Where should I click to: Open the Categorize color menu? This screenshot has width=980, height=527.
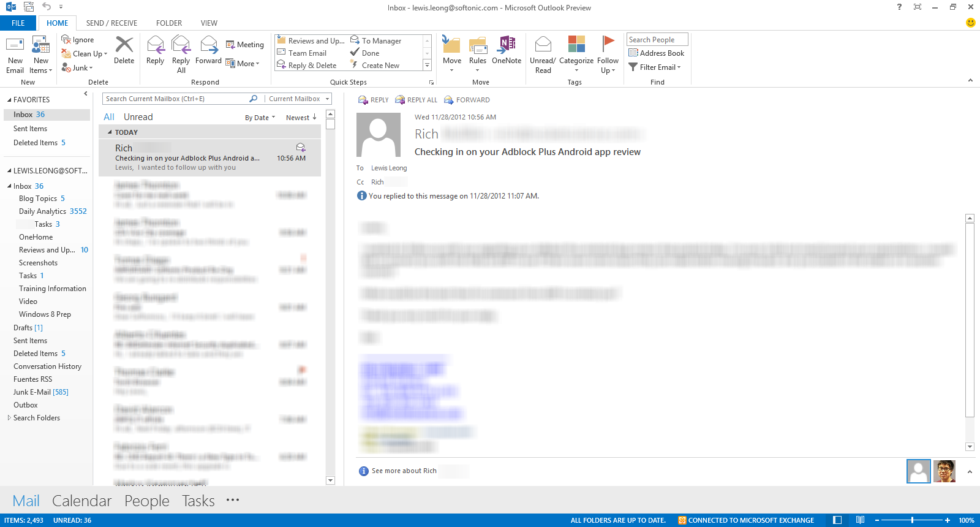576,55
